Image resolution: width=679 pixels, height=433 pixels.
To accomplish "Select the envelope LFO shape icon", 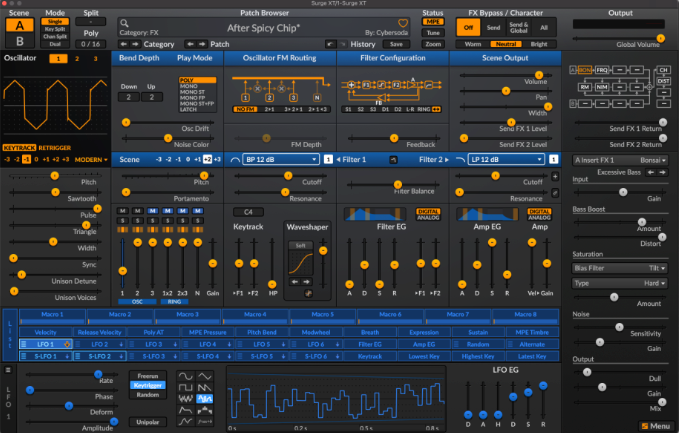I will click(x=186, y=410).
